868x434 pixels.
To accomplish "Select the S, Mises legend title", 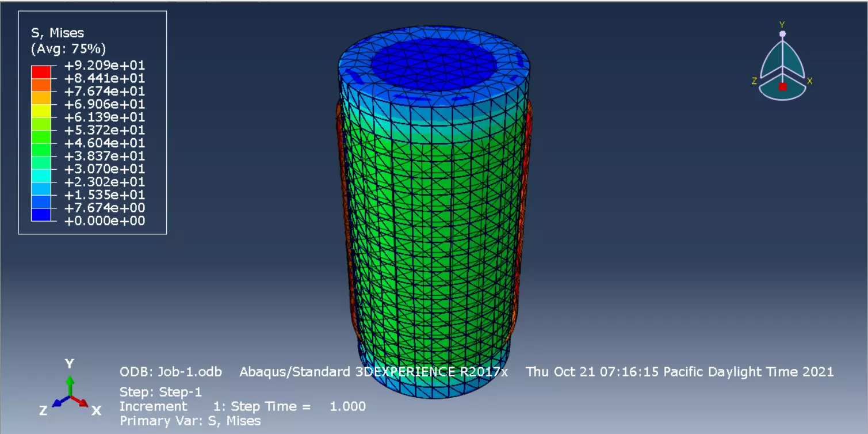I will coord(58,33).
